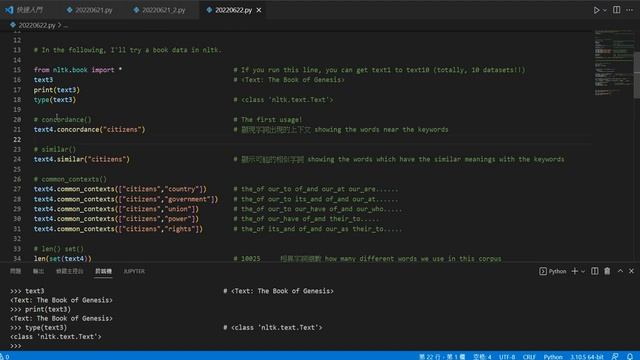This screenshot has height=360, width=640.
Task: Click the '>>> print(text3)' terminal line
Action: [40, 309]
